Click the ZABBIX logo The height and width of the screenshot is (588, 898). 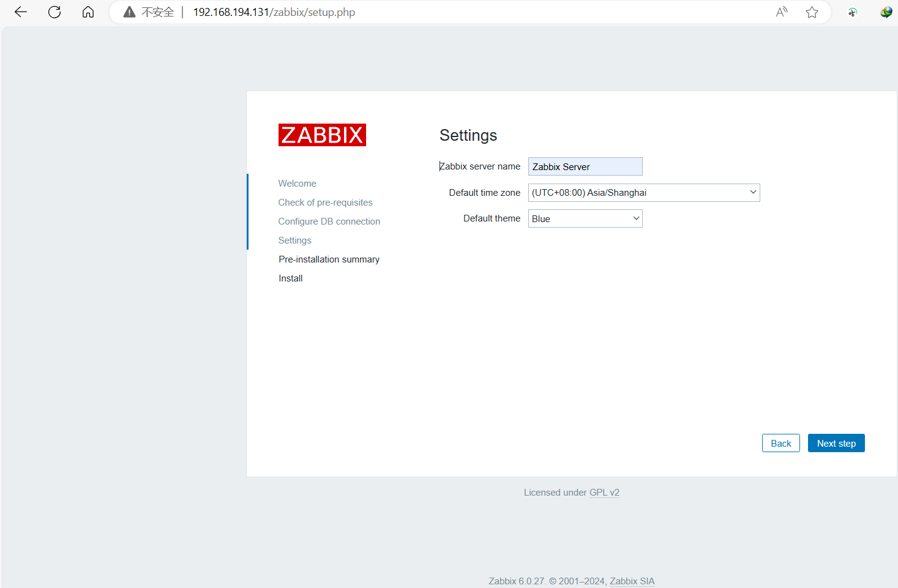tap(322, 135)
